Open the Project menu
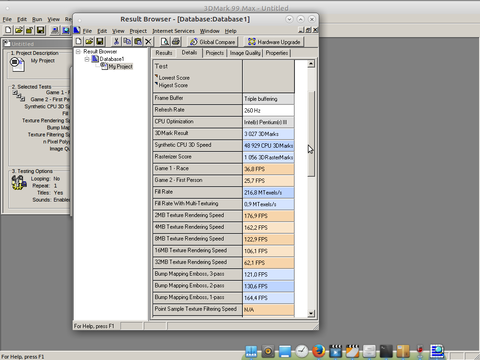Screen dimensions: 480x360 138,31
